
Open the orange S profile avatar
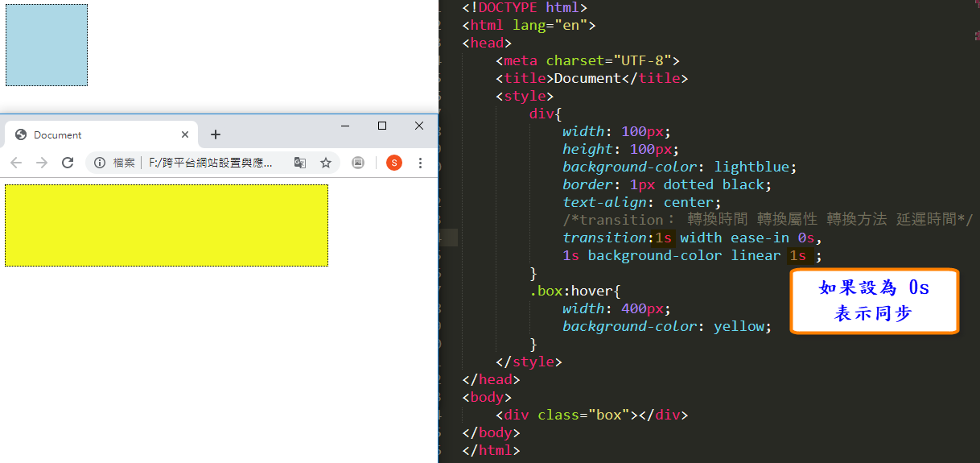[x=394, y=163]
